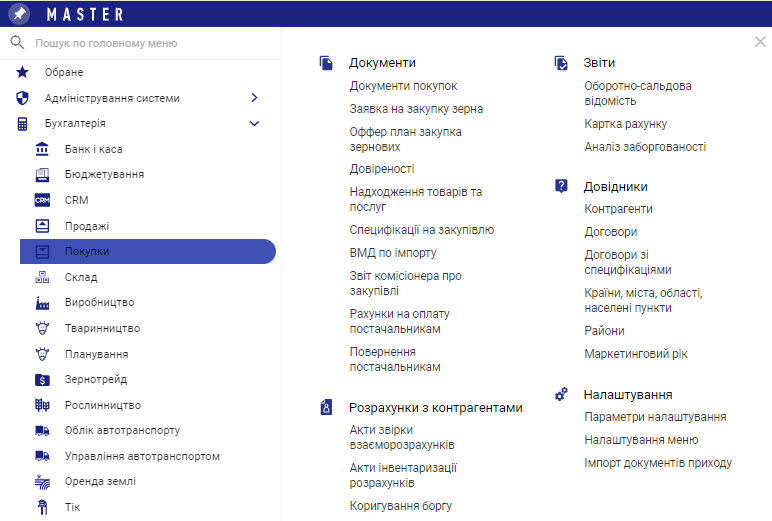Open the CRM menu item
The height and width of the screenshot is (521, 772).
point(76,200)
